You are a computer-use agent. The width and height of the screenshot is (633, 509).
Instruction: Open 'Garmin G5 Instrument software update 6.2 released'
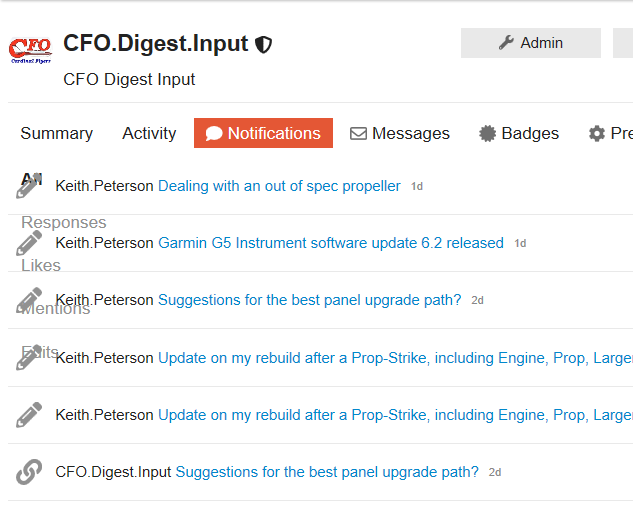(x=331, y=243)
